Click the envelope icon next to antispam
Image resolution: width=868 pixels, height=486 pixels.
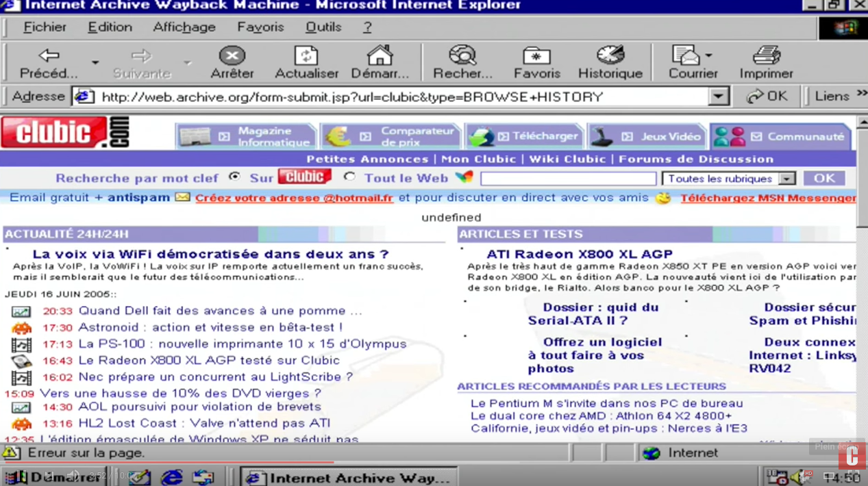pos(182,197)
